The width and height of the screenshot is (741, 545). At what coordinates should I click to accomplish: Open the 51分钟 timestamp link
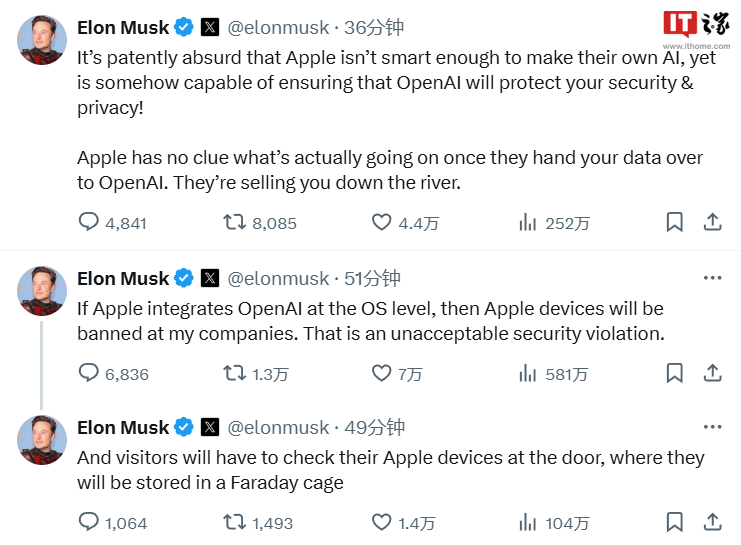[374, 278]
